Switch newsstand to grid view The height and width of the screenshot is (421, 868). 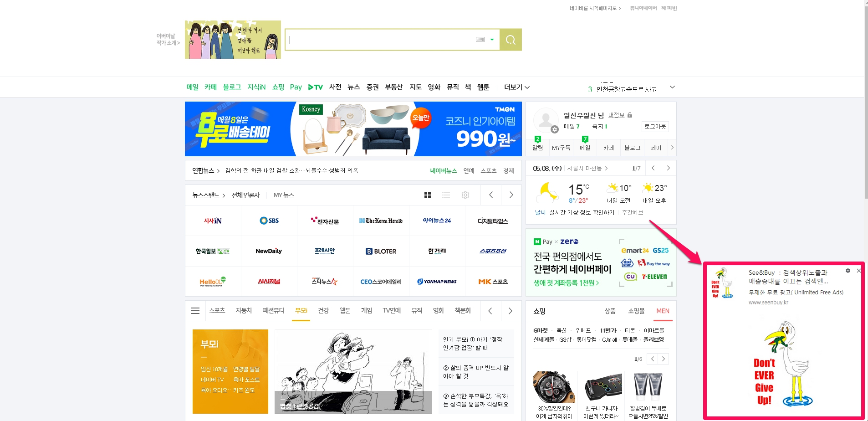(x=427, y=195)
